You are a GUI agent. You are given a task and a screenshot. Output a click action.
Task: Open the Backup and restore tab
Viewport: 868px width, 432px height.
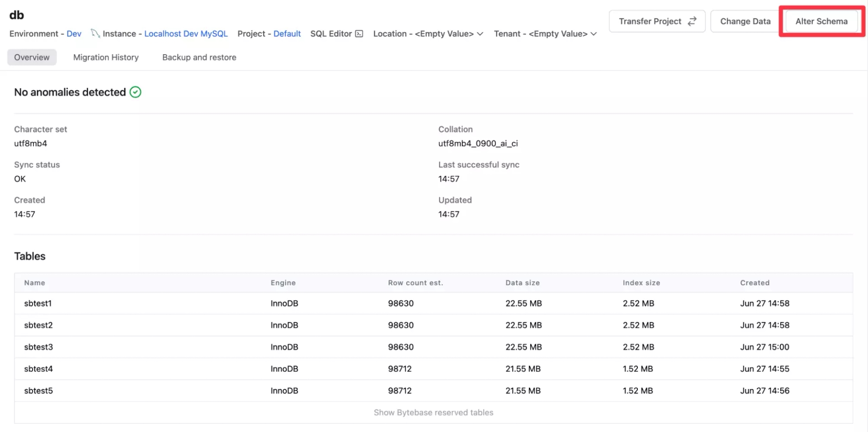pos(199,57)
